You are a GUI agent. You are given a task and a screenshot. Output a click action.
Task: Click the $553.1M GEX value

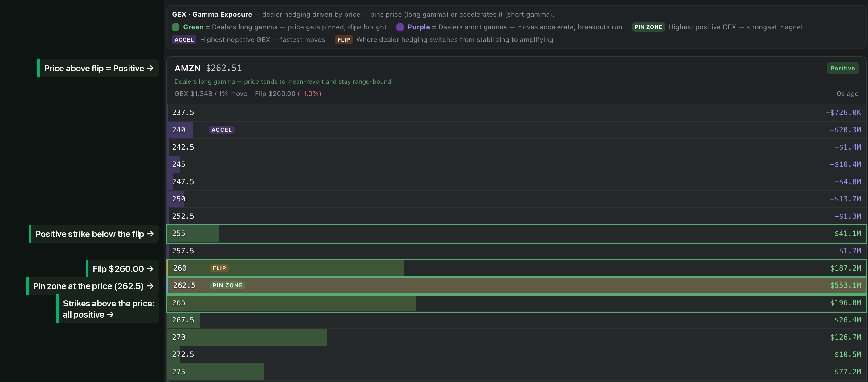click(845, 285)
